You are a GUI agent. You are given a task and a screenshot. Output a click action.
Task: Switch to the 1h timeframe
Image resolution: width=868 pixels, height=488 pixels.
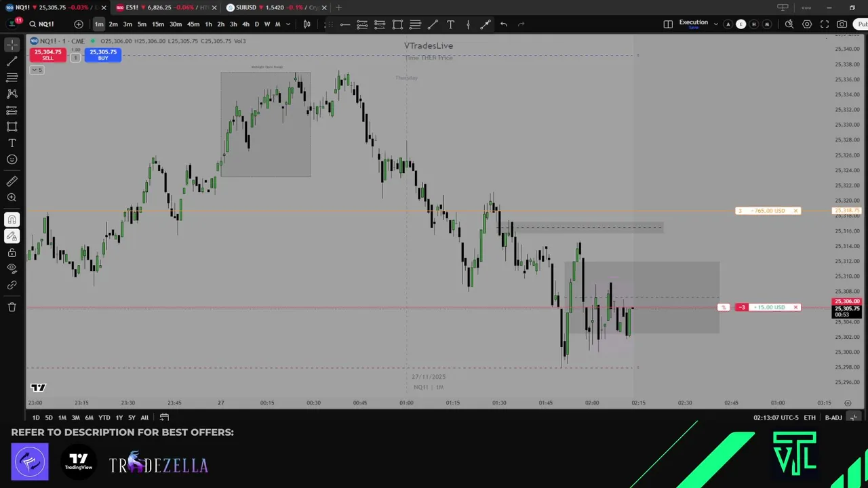[x=208, y=24]
